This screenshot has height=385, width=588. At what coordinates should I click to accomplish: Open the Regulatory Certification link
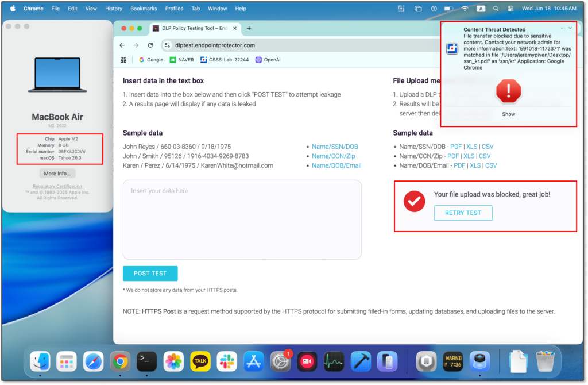57,186
